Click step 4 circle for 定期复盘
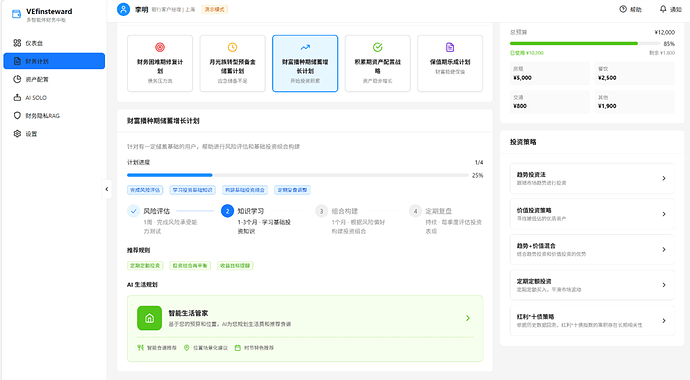Screen dimensions: 690x380 tap(415, 211)
